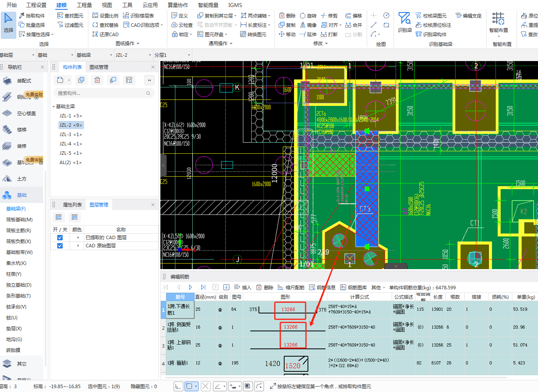The width and height of the screenshot is (538, 392).
Task: Click the 打断 break tool
Action: click(x=329, y=34)
